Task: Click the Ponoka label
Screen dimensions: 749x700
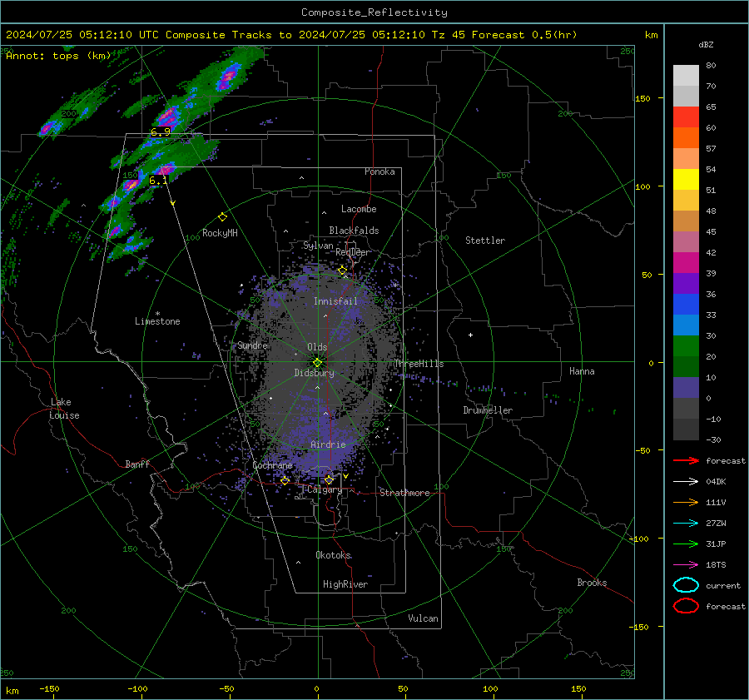Action: (379, 171)
